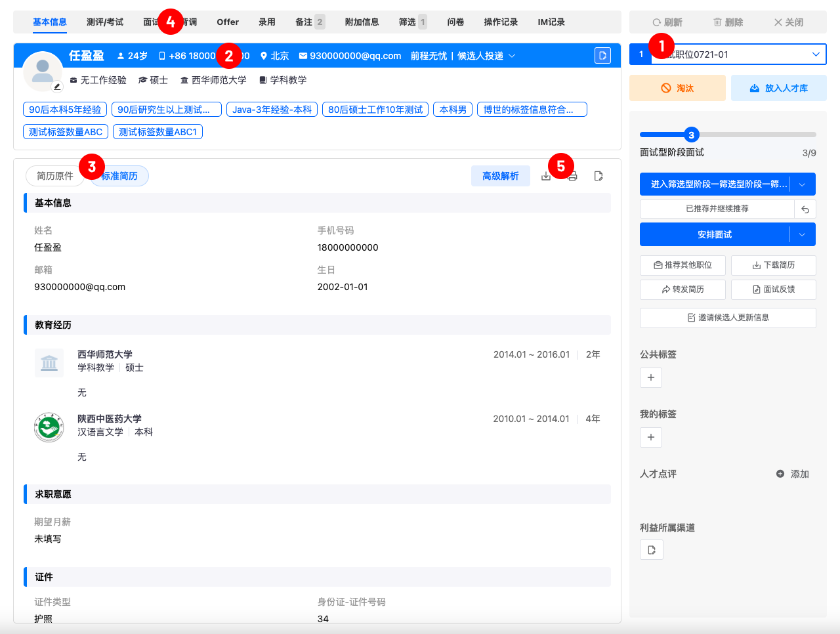Click the 淘汰 button
The width and height of the screenshot is (840, 634).
[x=677, y=88]
